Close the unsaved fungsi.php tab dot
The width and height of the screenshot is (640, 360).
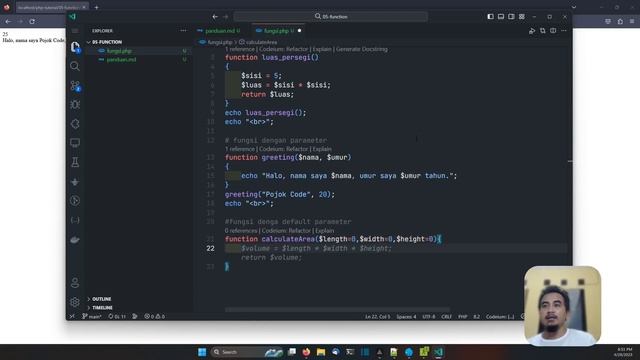[x=300, y=31]
